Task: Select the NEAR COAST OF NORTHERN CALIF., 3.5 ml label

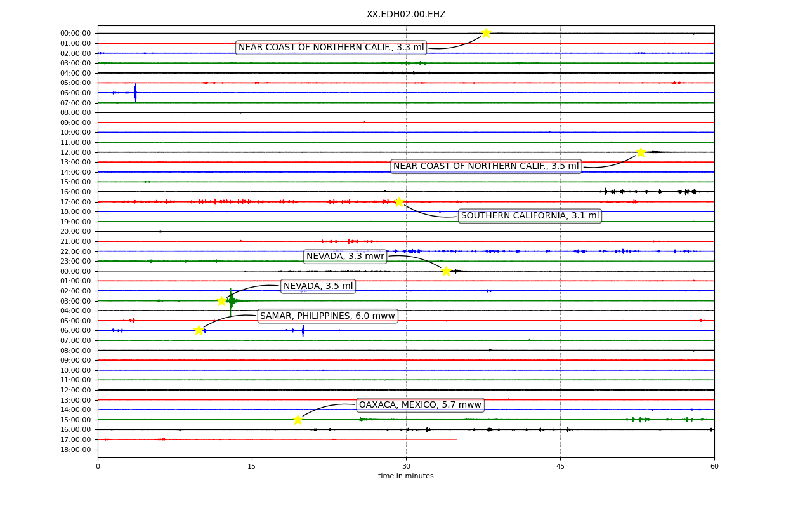Action: coord(486,166)
